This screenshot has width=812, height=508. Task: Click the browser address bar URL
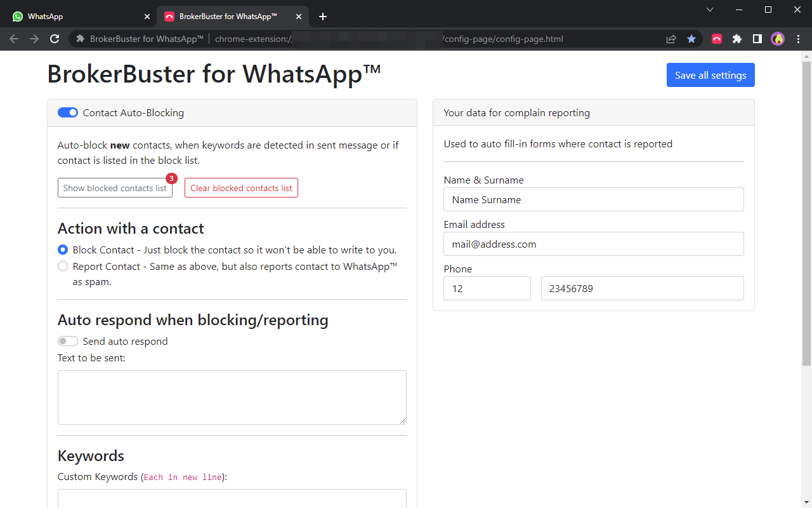click(389, 39)
